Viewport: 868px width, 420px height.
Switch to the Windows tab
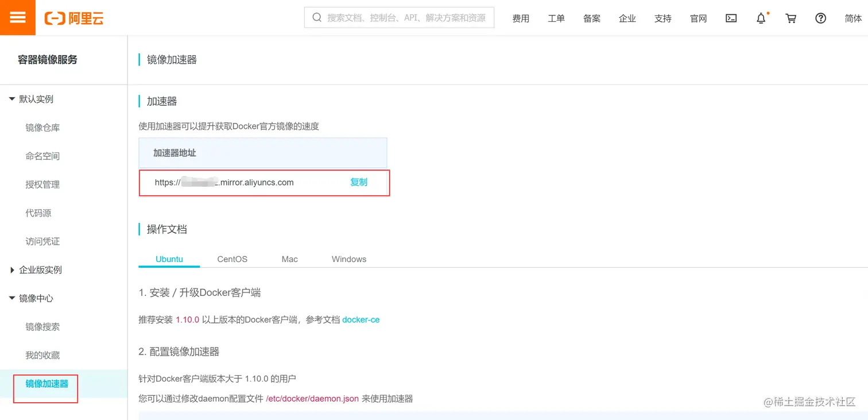349,259
